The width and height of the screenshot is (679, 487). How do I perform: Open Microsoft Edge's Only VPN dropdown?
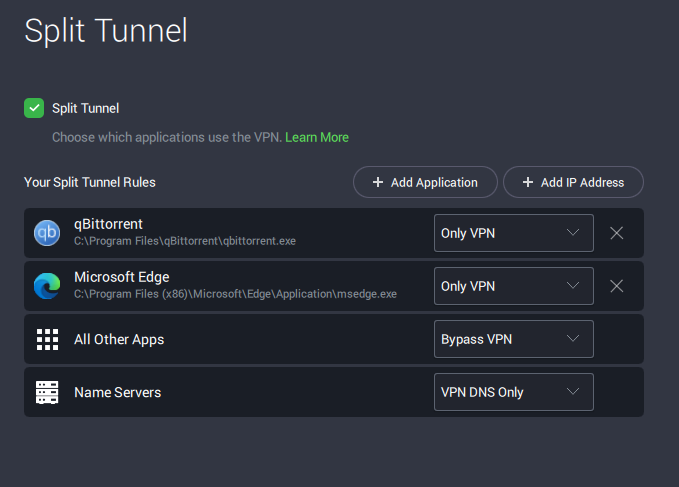514,286
